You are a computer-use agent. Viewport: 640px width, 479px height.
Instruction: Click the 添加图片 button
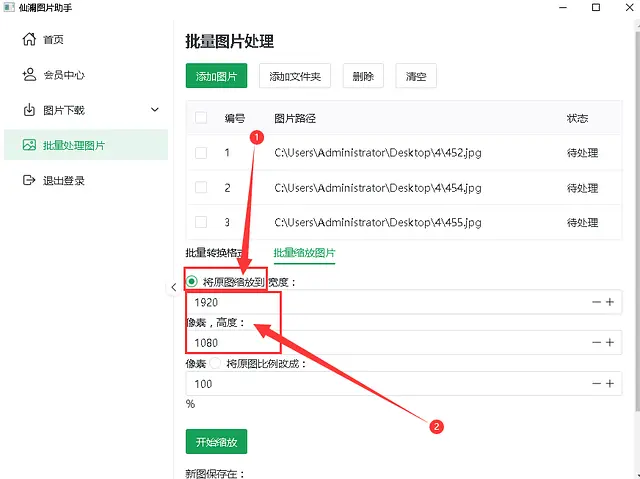point(216,75)
